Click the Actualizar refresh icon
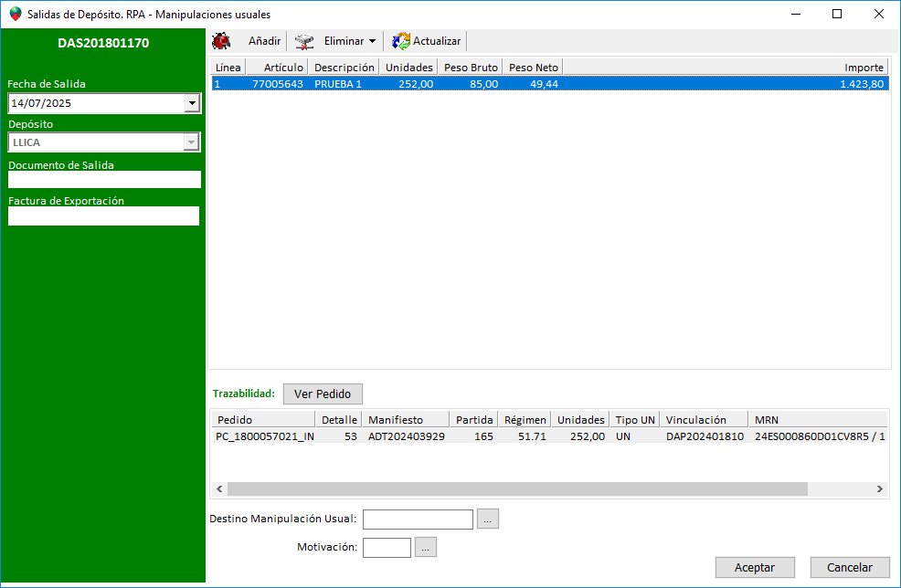This screenshot has width=901, height=588. click(x=401, y=41)
